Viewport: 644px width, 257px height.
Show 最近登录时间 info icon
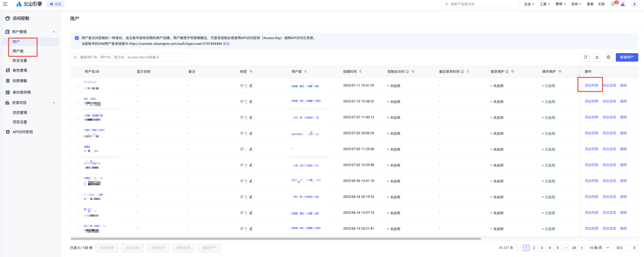(462, 72)
